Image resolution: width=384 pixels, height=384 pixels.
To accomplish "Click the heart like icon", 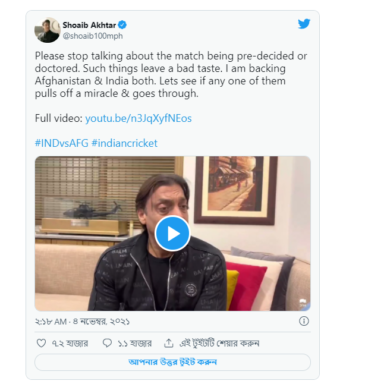I will (41, 343).
